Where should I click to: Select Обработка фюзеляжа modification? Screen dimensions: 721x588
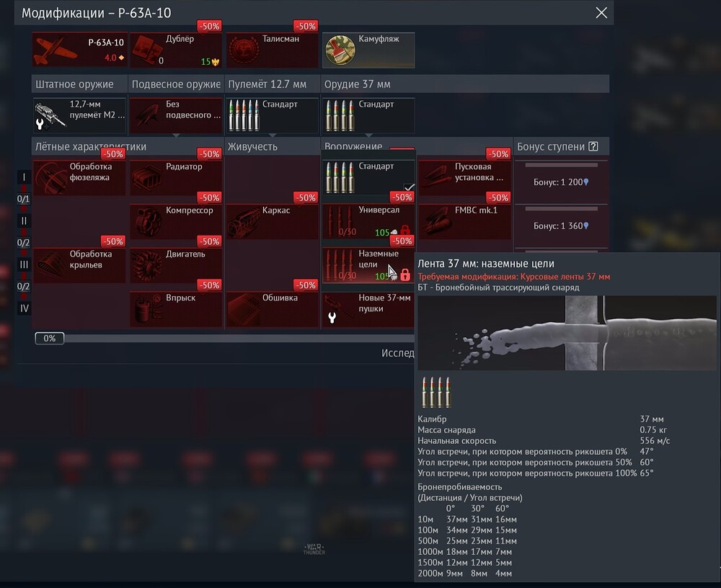click(79, 177)
